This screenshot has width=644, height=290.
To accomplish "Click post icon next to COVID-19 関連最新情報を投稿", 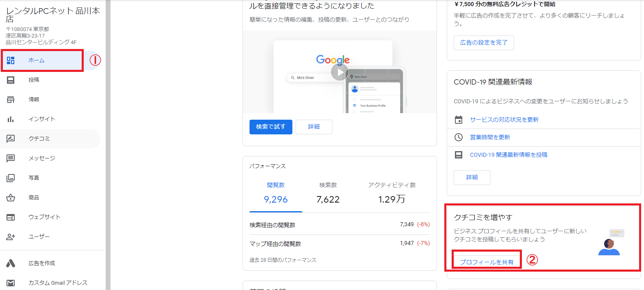I will point(459,155).
